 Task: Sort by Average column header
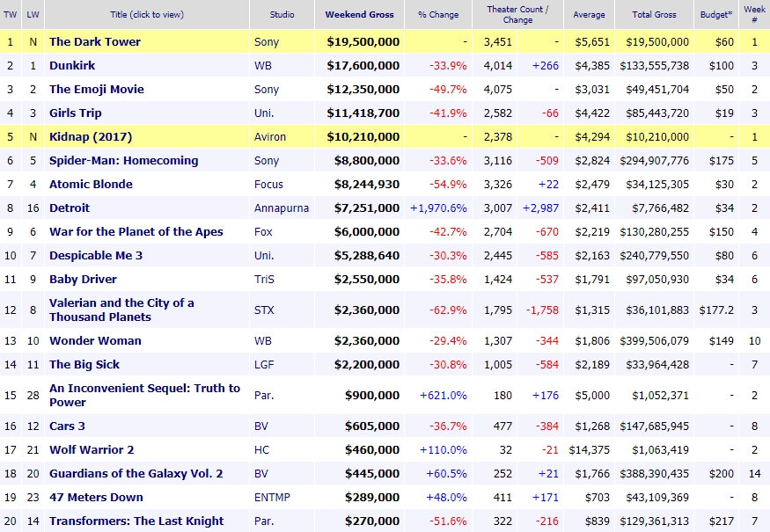pyautogui.click(x=589, y=14)
